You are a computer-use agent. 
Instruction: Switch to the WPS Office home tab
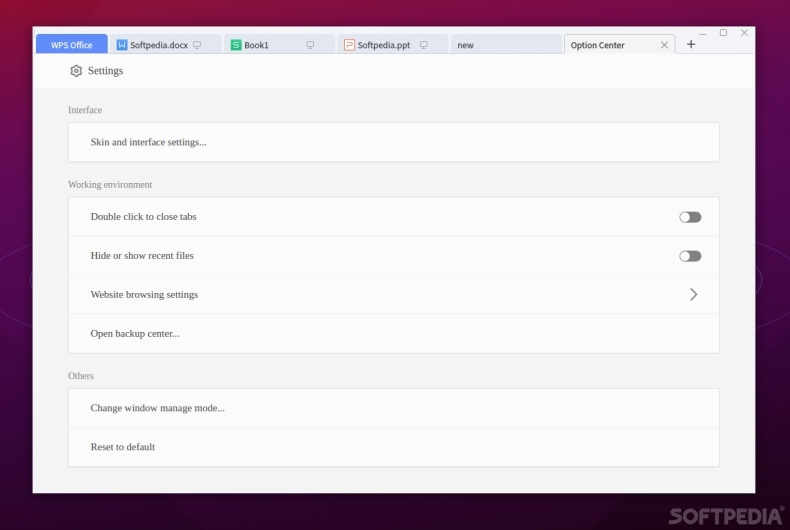pos(71,45)
